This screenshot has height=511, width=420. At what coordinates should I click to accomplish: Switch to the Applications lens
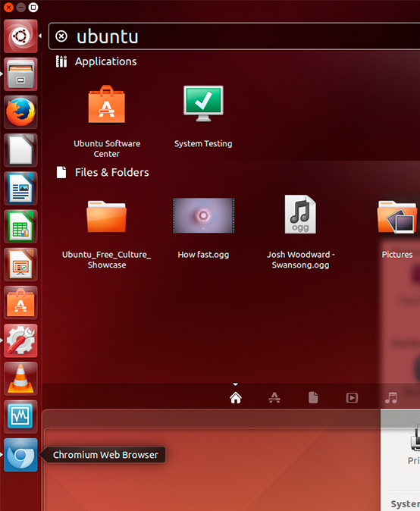[274, 397]
